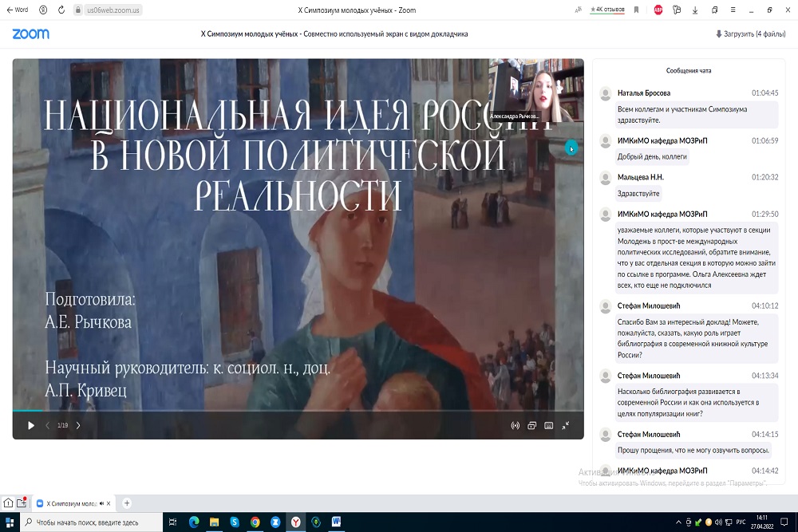Click the picture-in-picture window icon in the player
Viewport: 798px width, 532px height.
tap(531, 426)
